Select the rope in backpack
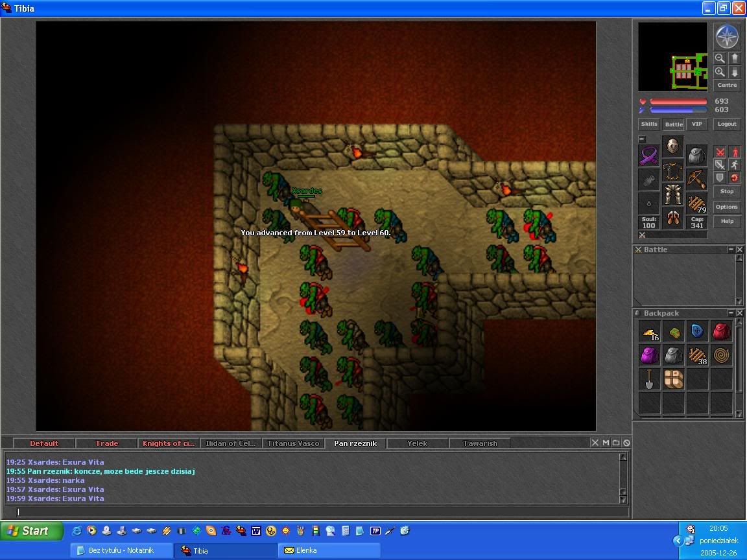The width and height of the screenshot is (747, 560). click(x=721, y=355)
